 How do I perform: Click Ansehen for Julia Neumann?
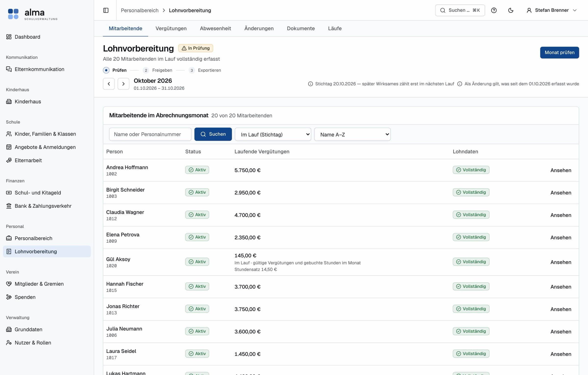click(561, 332)
